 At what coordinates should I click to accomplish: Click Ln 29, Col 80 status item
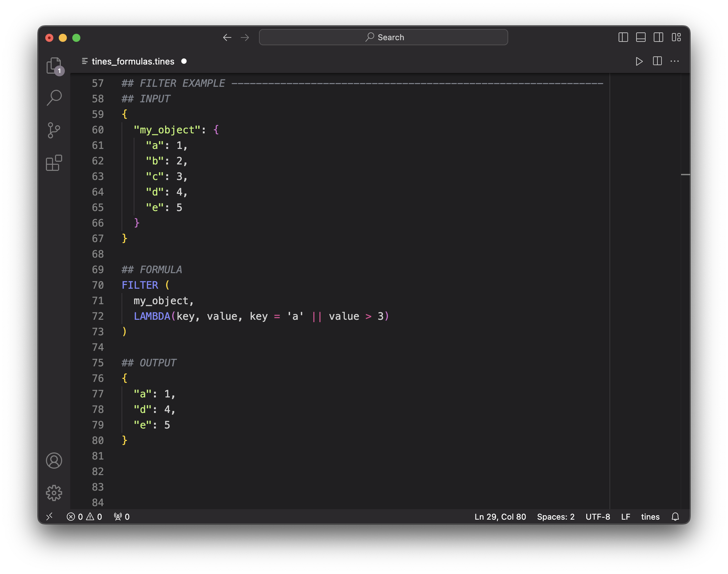coord(500,517)
